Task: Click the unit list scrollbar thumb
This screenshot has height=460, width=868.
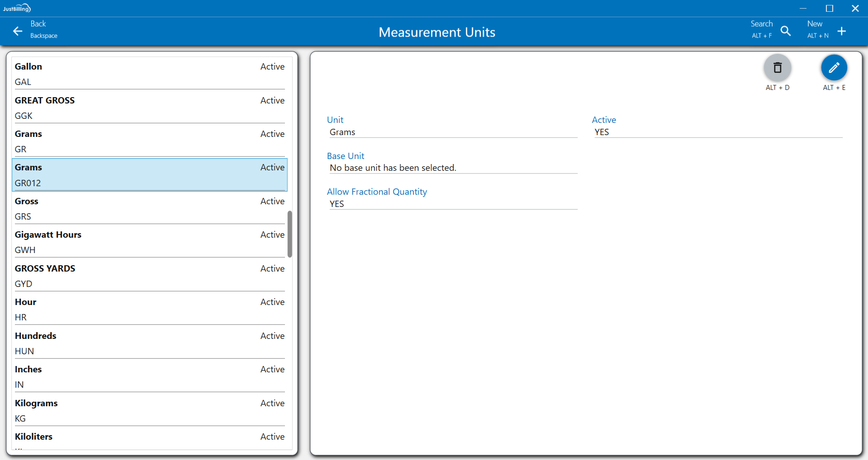Action: (289, 234)
